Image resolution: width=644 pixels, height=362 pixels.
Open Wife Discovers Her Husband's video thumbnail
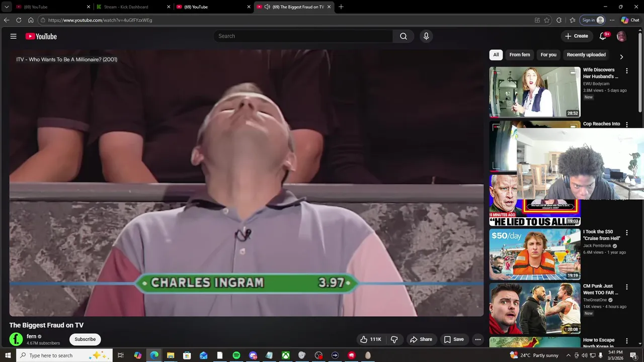point(535,92)
